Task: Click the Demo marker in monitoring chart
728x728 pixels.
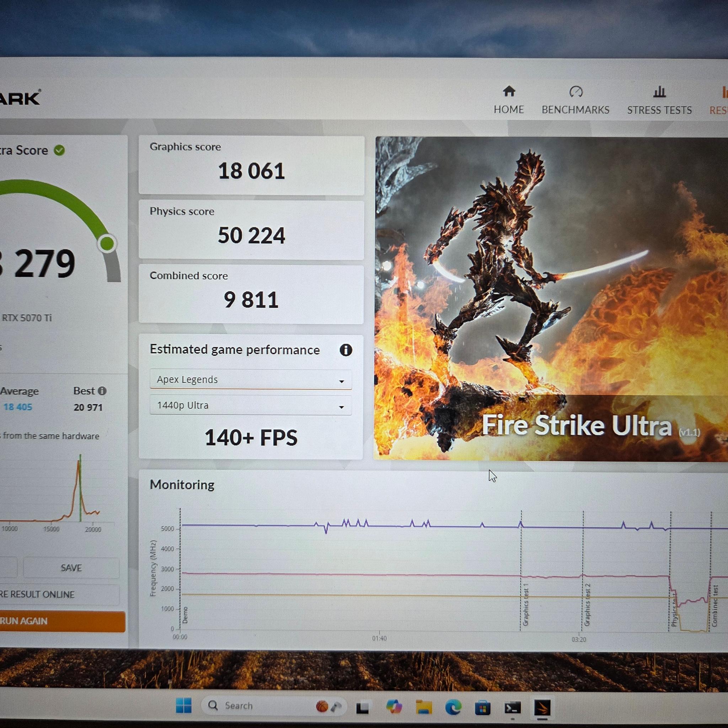Action: [185, 615]
